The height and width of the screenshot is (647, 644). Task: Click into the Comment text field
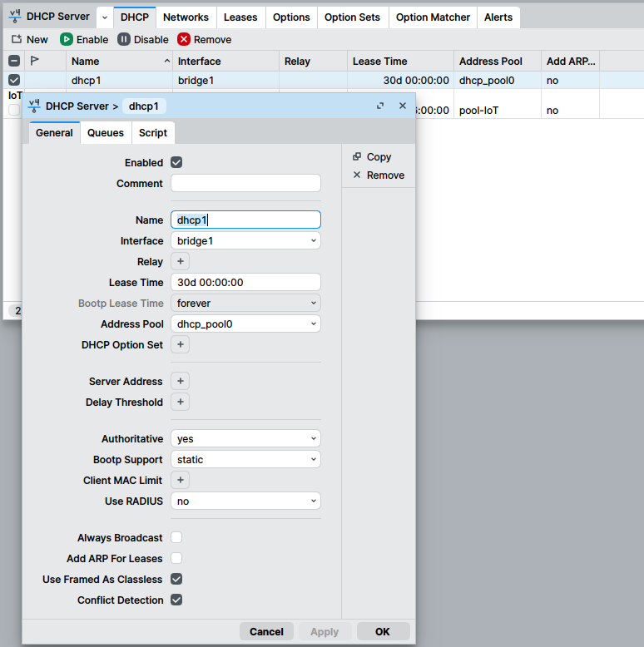click(245, 183)
